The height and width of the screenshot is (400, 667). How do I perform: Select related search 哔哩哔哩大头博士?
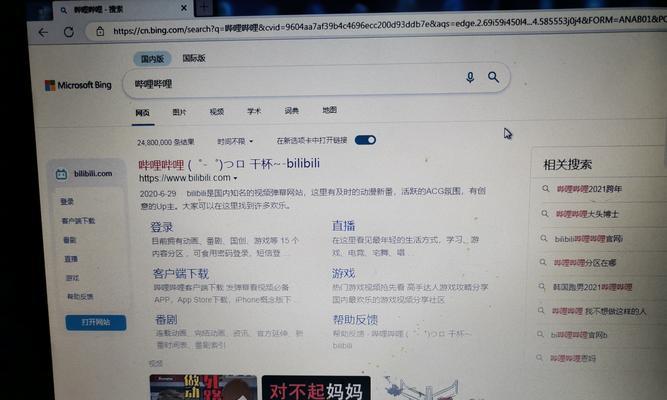587,214
